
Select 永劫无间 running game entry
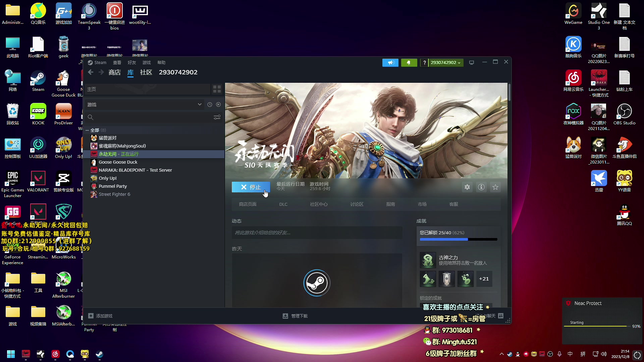tap(154, 154)
